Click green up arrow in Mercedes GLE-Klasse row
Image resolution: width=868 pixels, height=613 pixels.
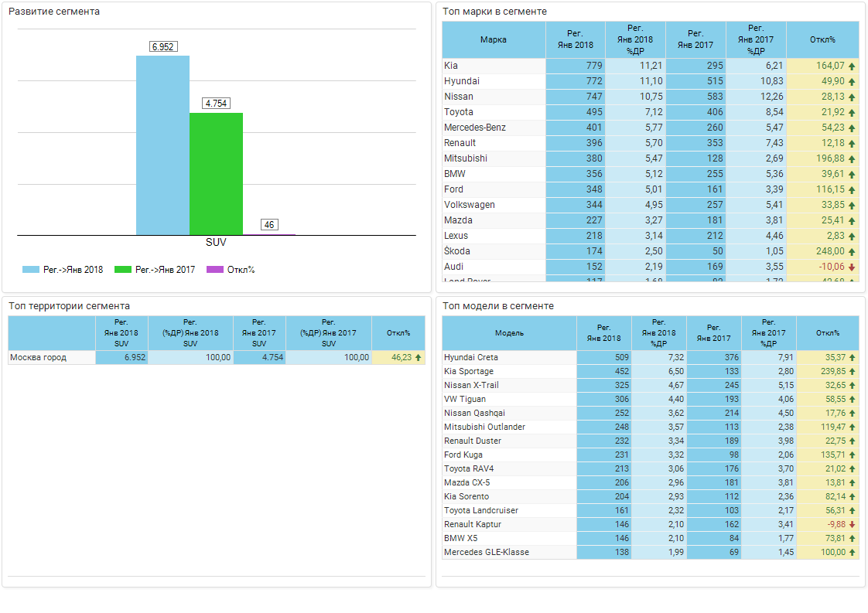pos(852,553)
